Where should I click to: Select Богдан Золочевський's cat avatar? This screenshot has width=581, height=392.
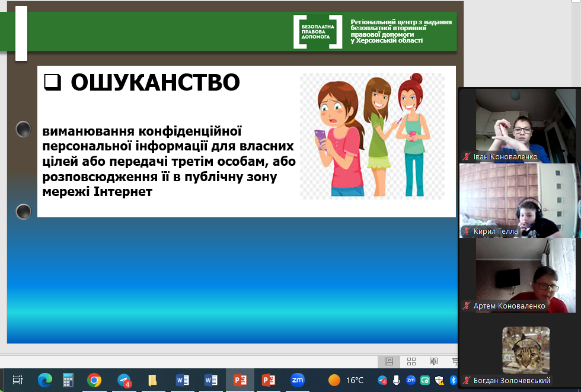click(526, 350)
